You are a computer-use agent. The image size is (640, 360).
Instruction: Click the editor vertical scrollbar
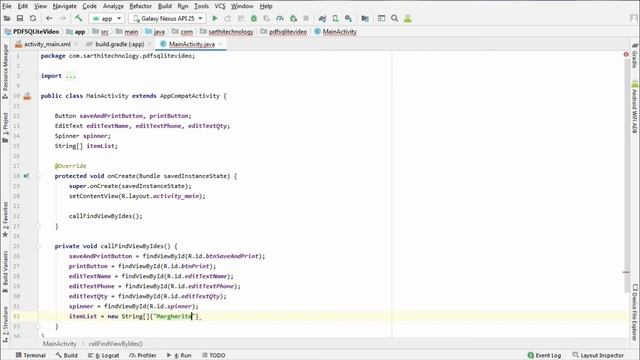pos(627,176)
